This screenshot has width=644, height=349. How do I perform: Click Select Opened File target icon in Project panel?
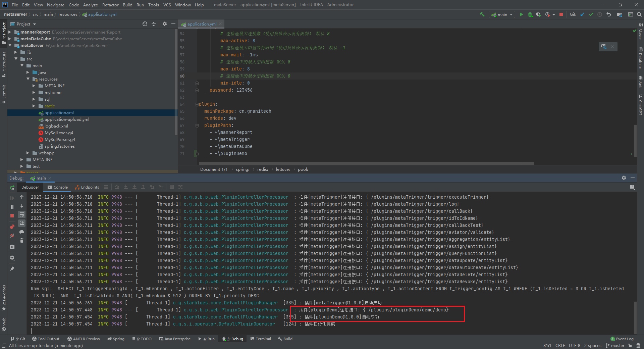[x=145, y=24]
